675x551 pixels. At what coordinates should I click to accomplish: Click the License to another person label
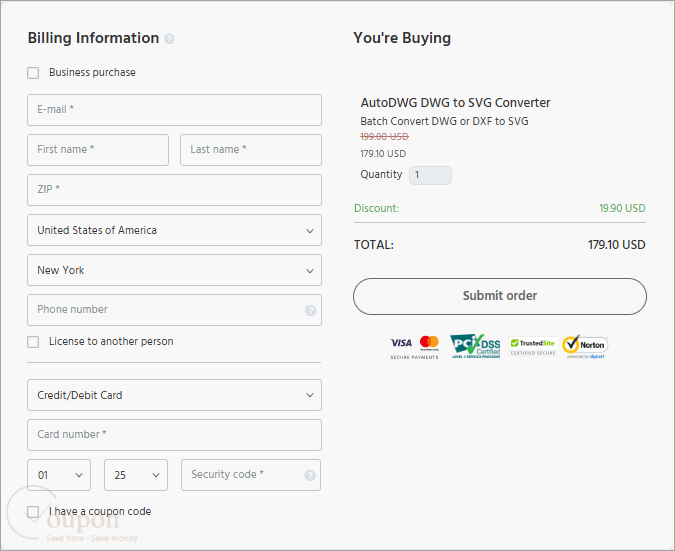pos(111,341)
